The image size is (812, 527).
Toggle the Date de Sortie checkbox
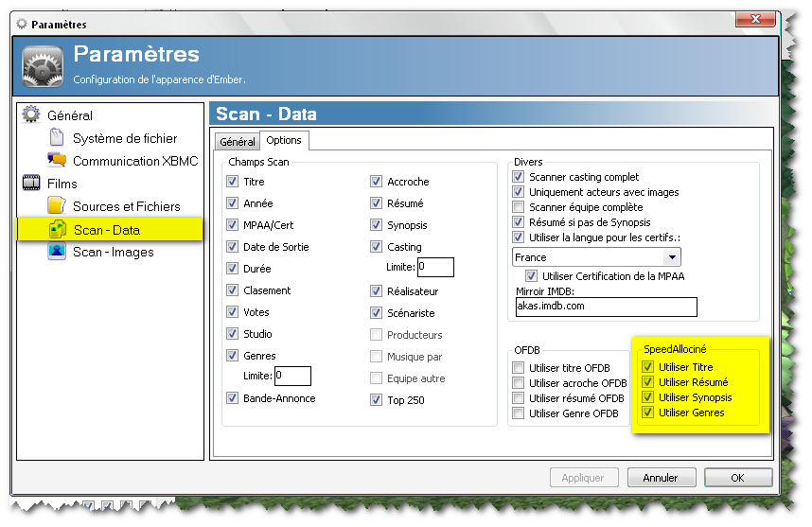click(x=232, y=247)
